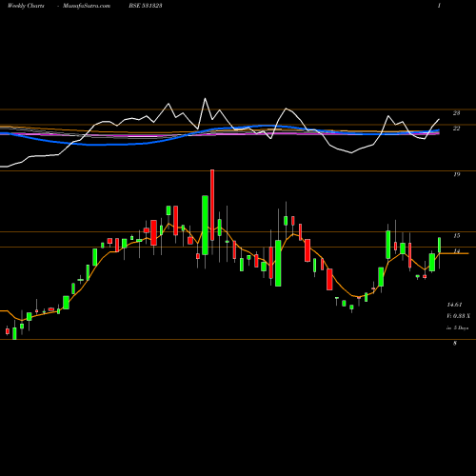Click the "8" price axis label
476x476 pixels.
[455, 343]
